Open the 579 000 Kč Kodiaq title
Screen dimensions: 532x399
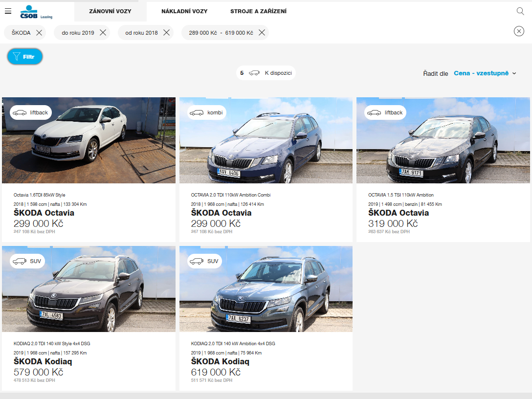(43, 361)
